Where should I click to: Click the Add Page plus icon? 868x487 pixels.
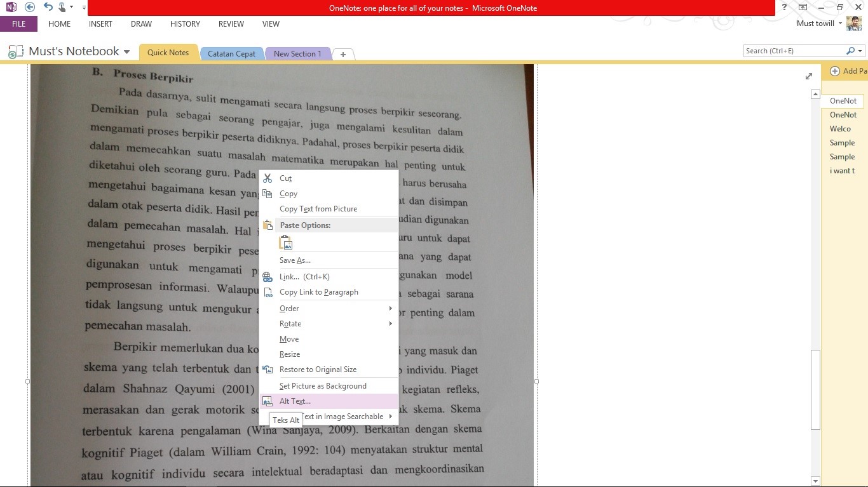(x=836, y=71)
